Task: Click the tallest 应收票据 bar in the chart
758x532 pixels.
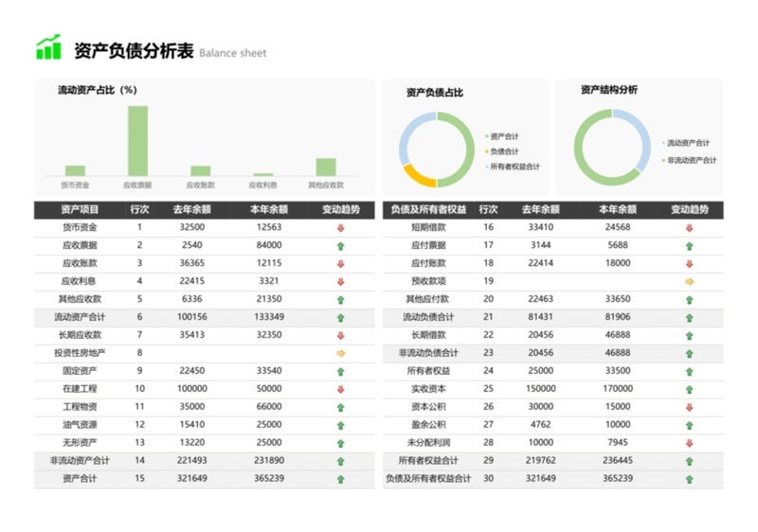Action: tap(138, 140)
